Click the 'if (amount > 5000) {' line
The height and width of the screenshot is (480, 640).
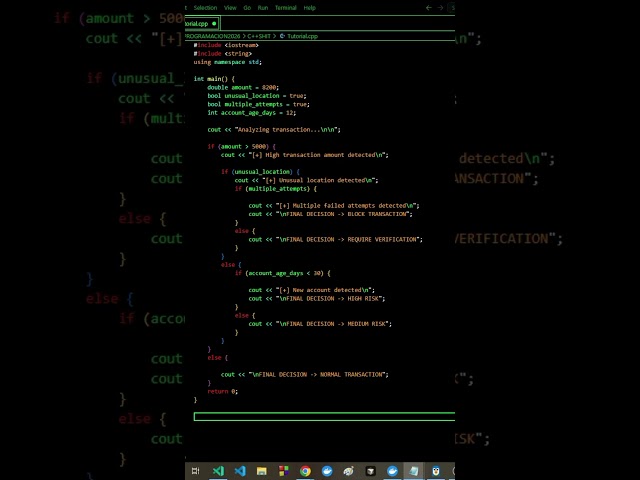tap(242, 147)
